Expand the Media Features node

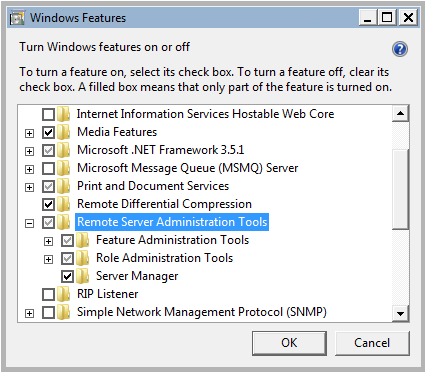click(x=29, y=133)
